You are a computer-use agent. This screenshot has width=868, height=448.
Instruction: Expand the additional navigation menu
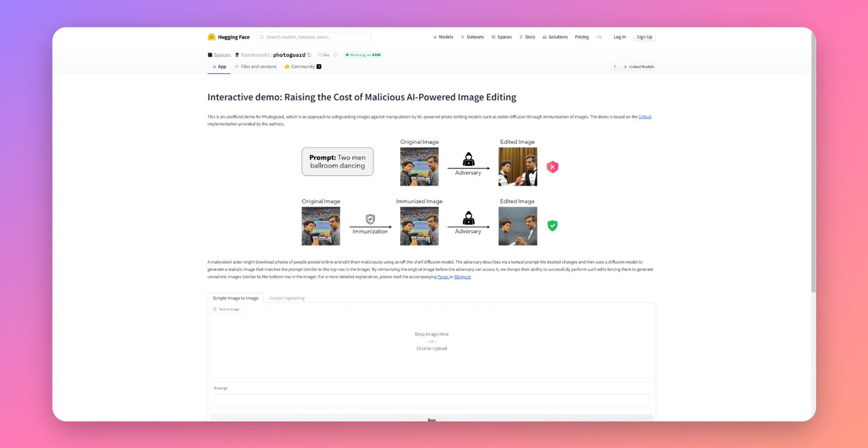pyautogui.click(x=599, y=37)
